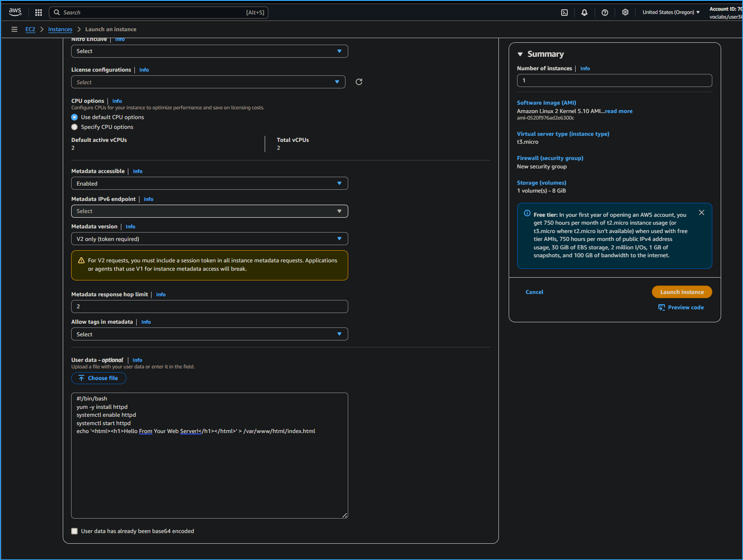Click the ami-0520f976ad2e6300c ID text

click(x=545, y=118)
